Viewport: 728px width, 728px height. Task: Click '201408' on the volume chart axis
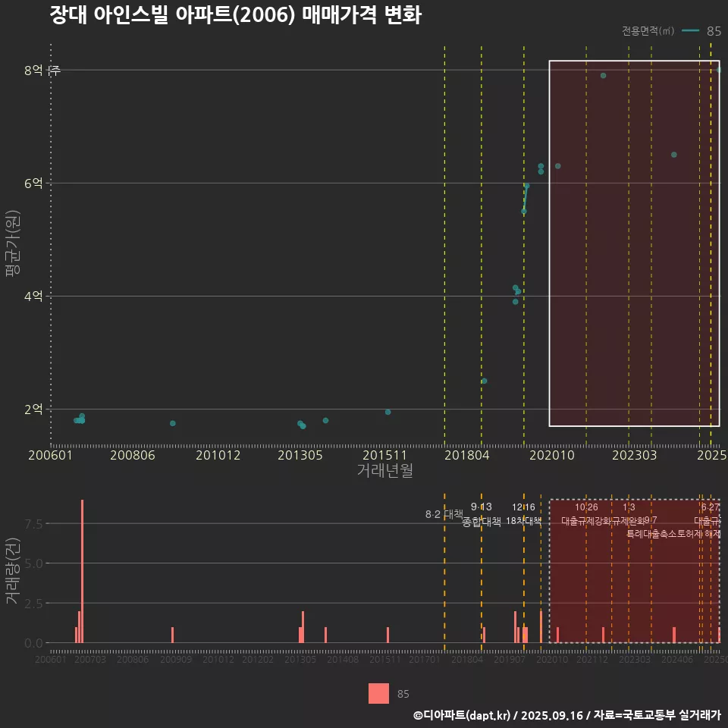point(343,659)
